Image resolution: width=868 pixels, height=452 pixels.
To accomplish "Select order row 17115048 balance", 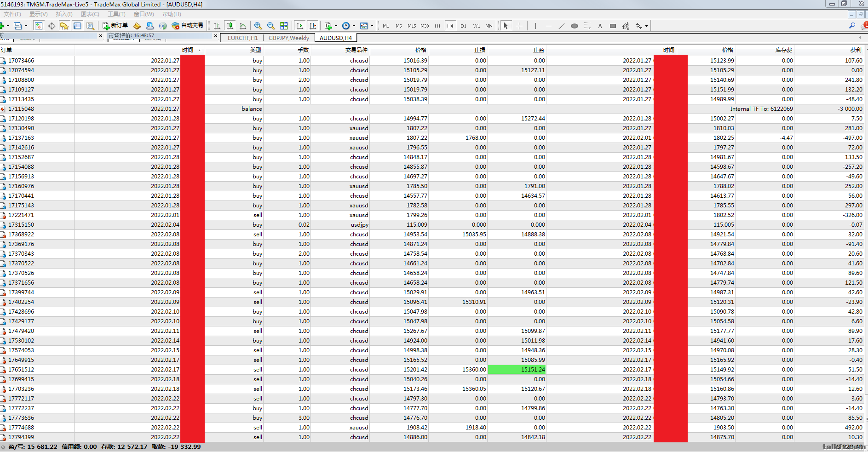I will coord(431,109).
